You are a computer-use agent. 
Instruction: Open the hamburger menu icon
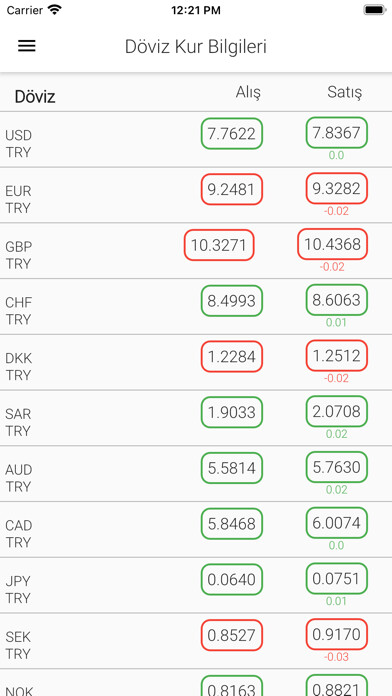[27, 46]
